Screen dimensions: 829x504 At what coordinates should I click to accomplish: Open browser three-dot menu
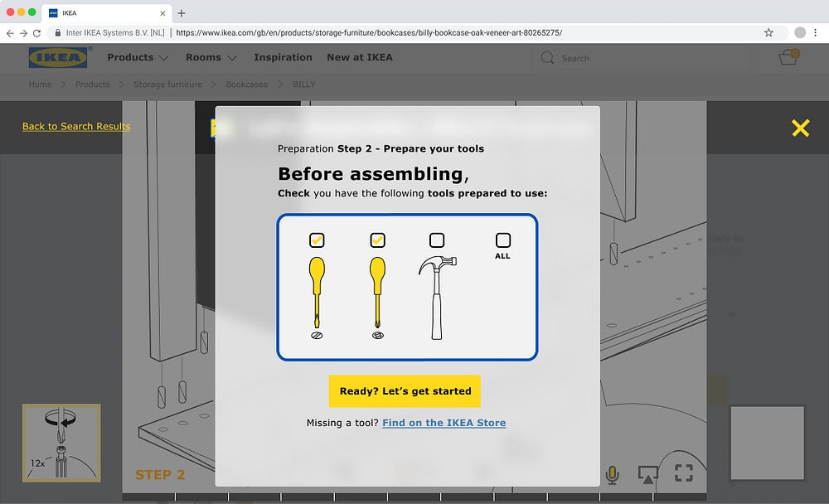(x=816, y=33)
